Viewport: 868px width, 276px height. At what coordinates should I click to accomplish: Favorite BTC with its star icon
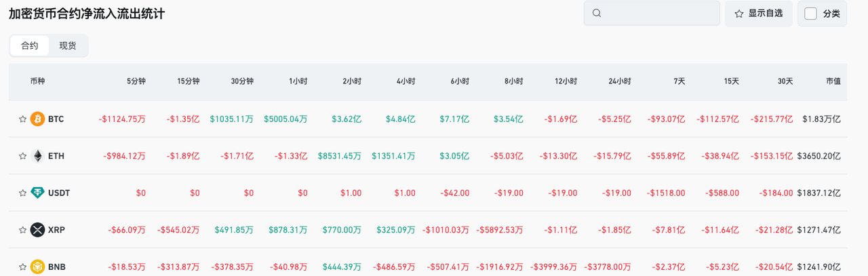22,119
